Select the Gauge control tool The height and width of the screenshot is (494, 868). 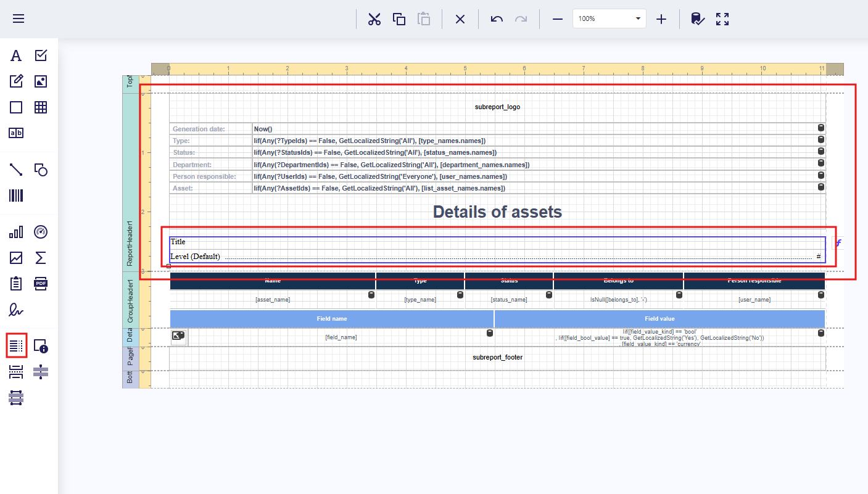click(41, 232)
